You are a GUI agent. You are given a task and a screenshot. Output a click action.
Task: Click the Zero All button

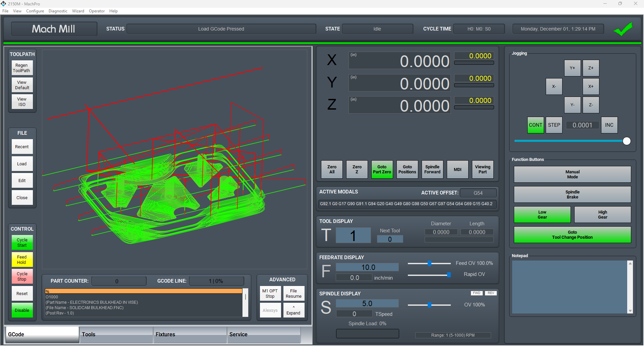332,169
